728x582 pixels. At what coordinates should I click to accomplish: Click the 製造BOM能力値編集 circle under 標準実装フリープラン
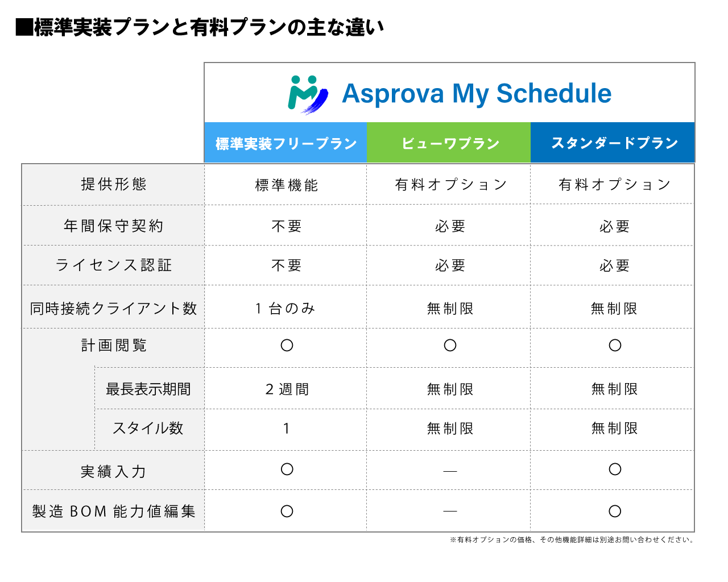(287, 512)
